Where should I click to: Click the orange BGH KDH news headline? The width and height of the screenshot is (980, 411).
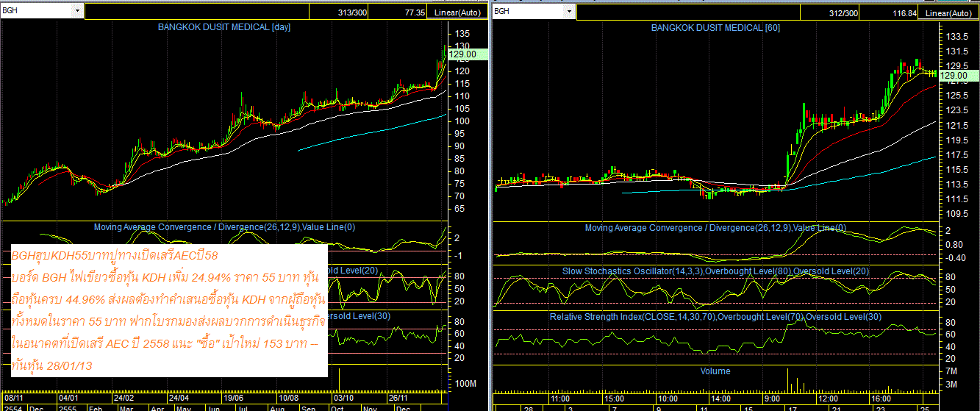(115, 254)
